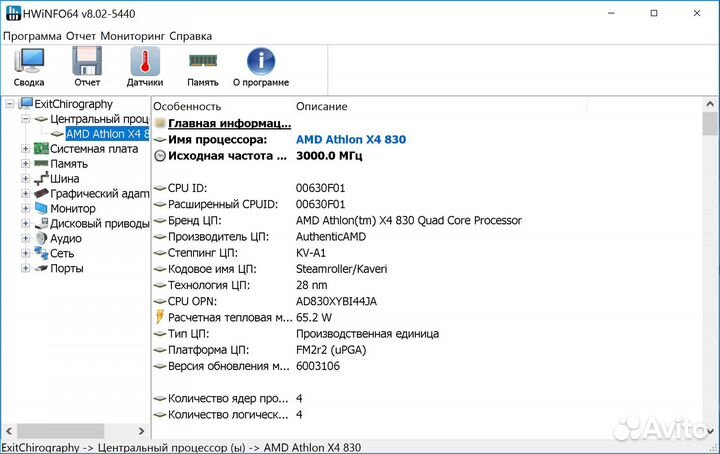Click the Память tree node icon

(41, 163)
